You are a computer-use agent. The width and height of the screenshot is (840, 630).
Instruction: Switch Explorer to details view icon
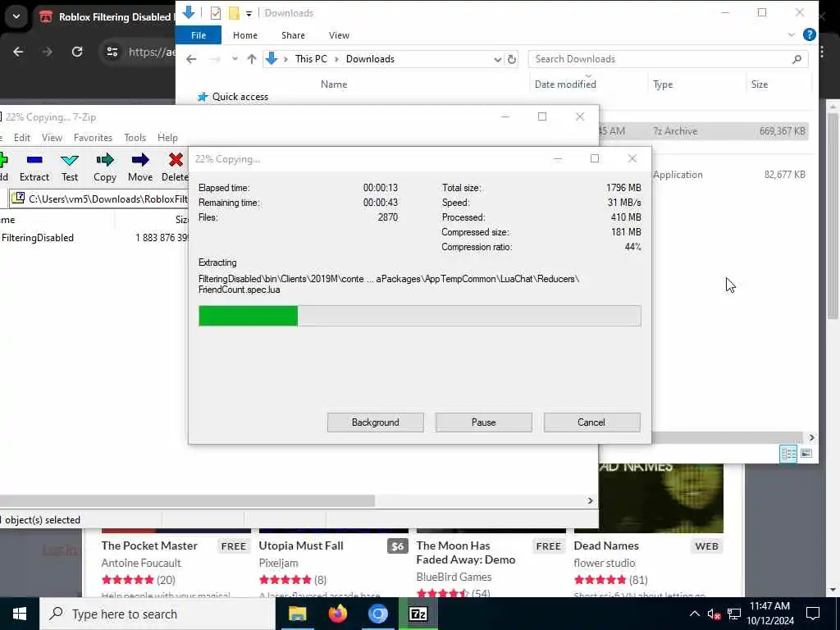[x=788, y=454]
